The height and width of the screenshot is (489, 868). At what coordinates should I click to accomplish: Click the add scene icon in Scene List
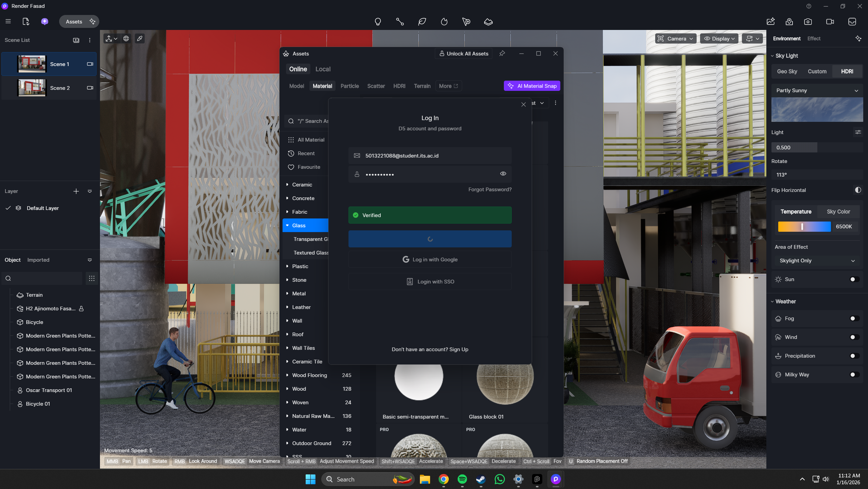pos(76,40)
